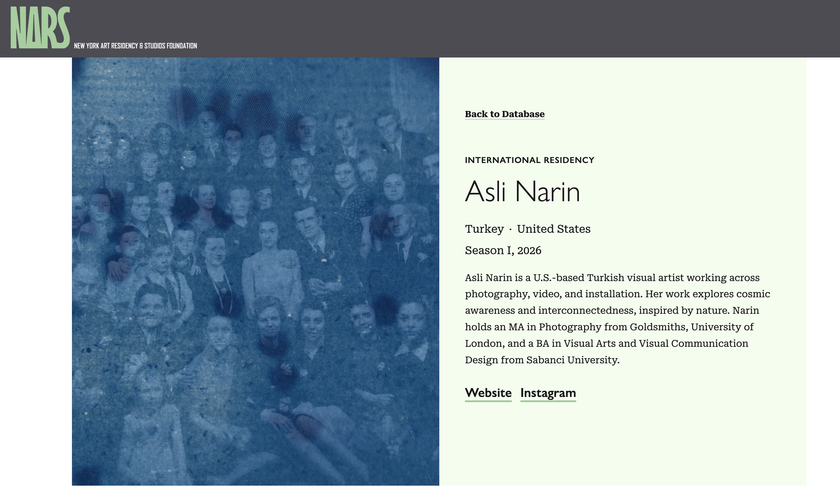This screenshot has height=504, width=840.
Task: Click the green NARS logo
Action: coord(40,28)
